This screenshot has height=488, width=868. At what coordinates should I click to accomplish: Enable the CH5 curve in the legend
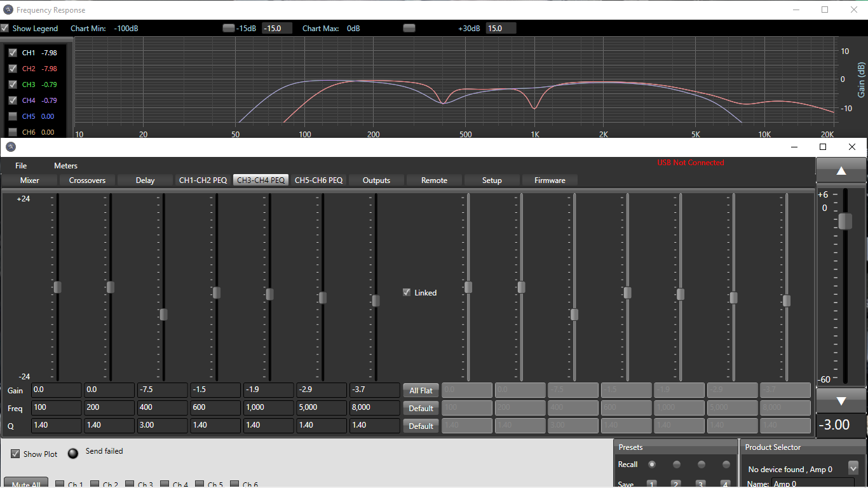(x=13, y=116)
